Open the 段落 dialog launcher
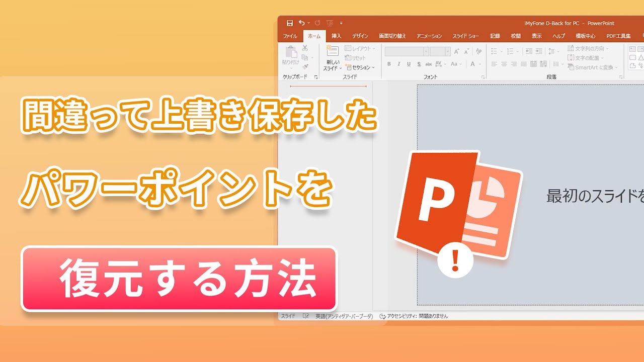 (621, 77)
